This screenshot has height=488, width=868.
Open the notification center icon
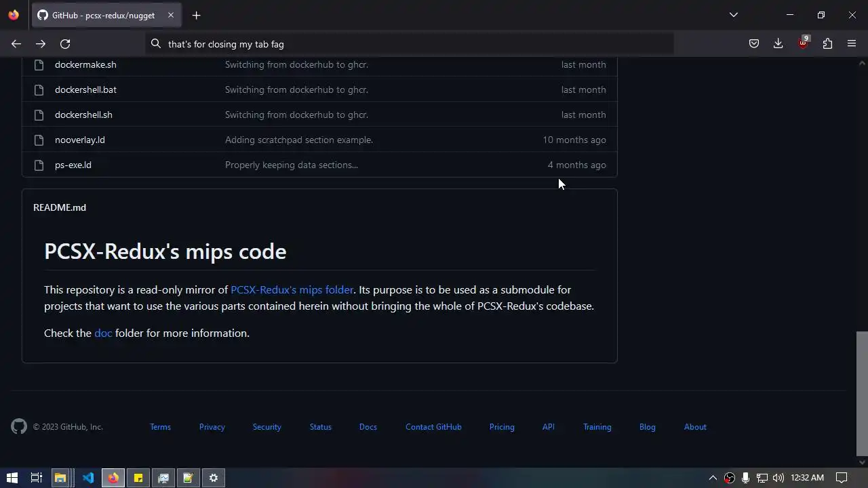pos(842,478)
